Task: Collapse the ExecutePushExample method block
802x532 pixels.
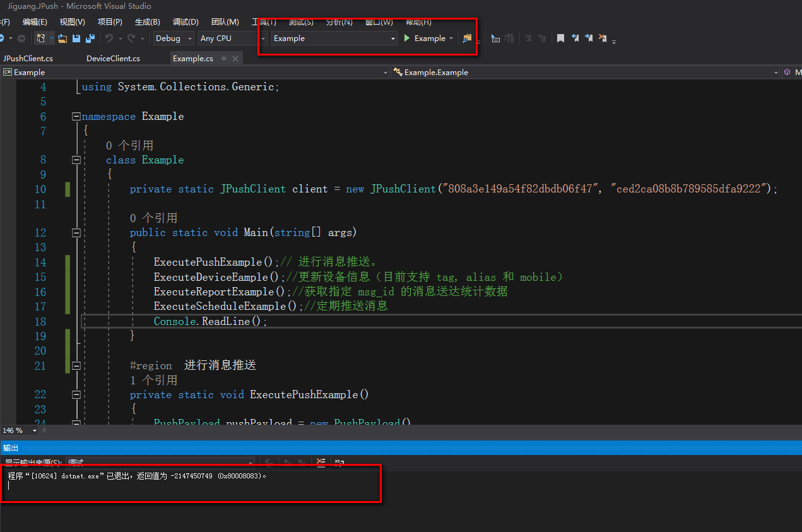Action: [x=76, y=395]
